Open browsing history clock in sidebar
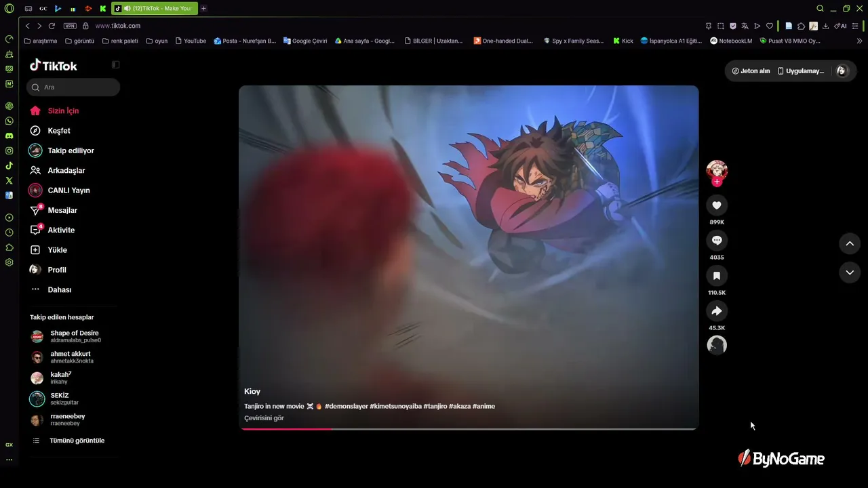The width and height of the screenshot is (868, 488). pos(9,232)
